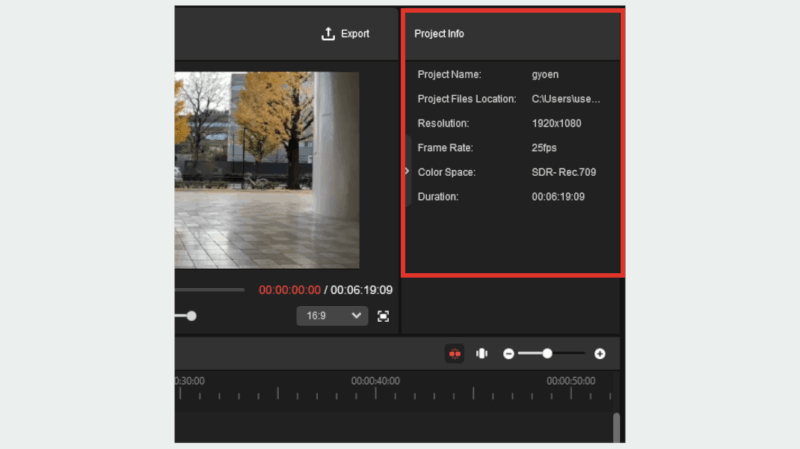Click the Duration value 00:06:19:09 in panel

(558, 197)
